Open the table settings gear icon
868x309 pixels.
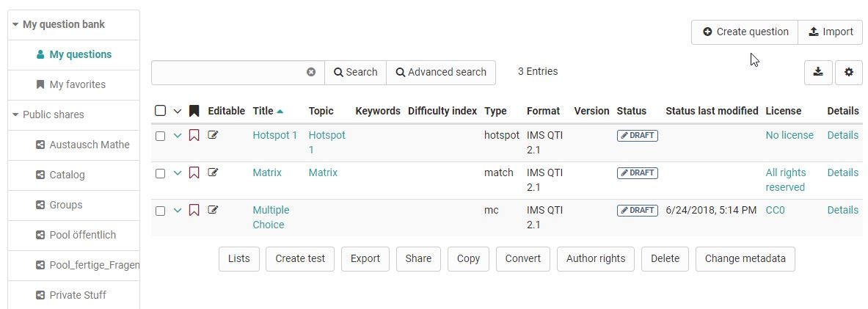pyautogui.click(x=849, y=72)
